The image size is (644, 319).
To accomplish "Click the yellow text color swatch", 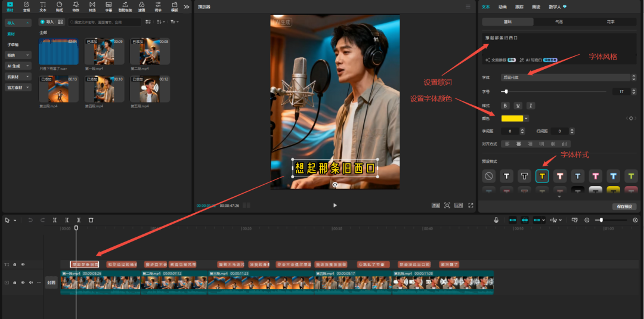I will click(x=512, y=118).
